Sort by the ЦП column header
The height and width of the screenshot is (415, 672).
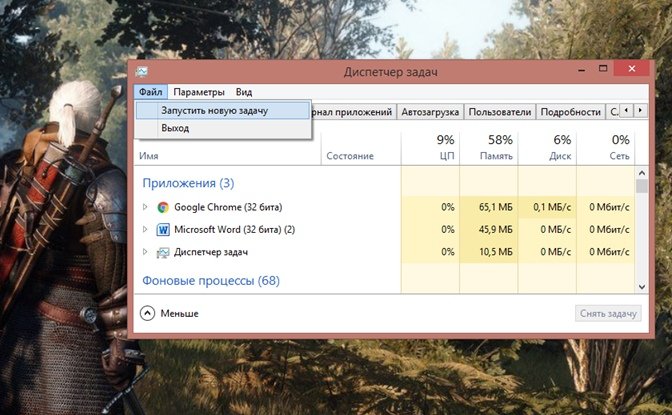[430, 148]
